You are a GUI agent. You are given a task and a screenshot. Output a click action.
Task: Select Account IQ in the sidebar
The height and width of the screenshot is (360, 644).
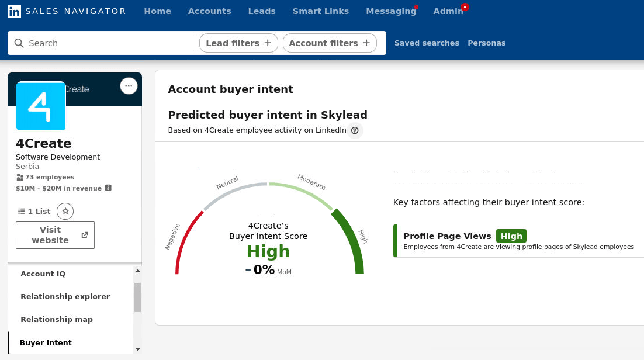tap(43, 274)
